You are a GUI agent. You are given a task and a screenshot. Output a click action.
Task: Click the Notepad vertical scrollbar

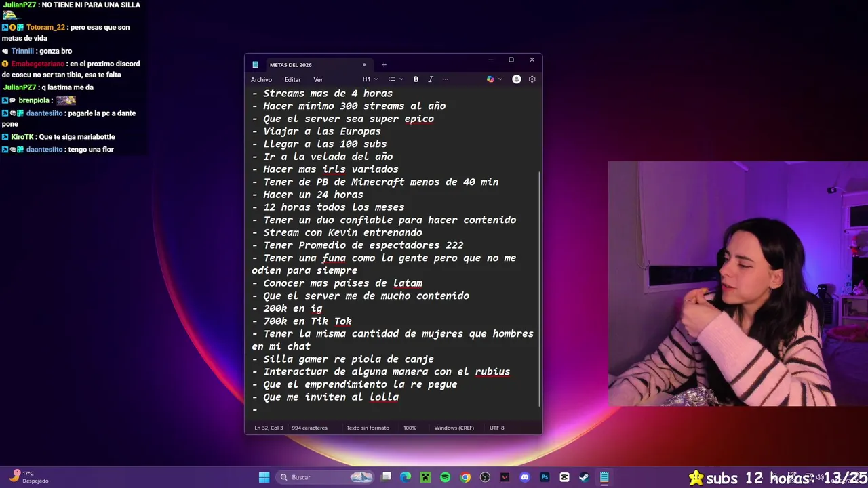click(x=540, y=288)
